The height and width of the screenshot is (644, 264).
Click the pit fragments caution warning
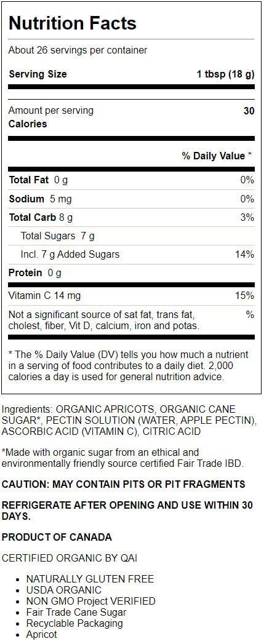click(123, 484)
